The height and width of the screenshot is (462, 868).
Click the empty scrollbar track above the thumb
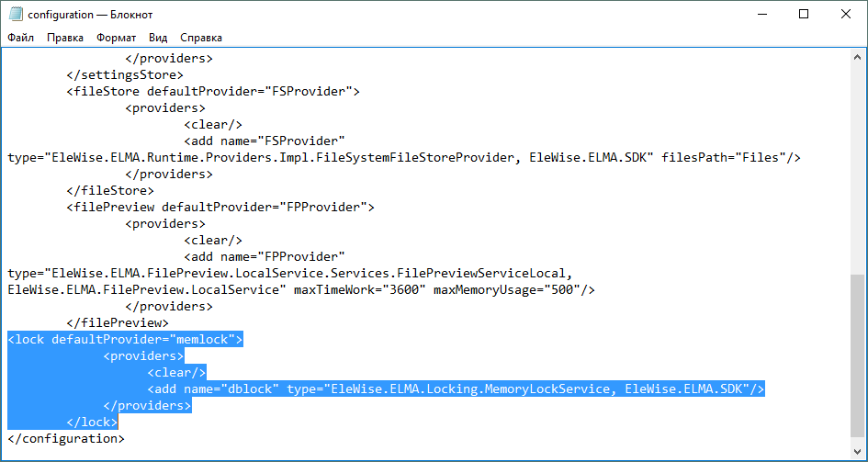(859, 165)
